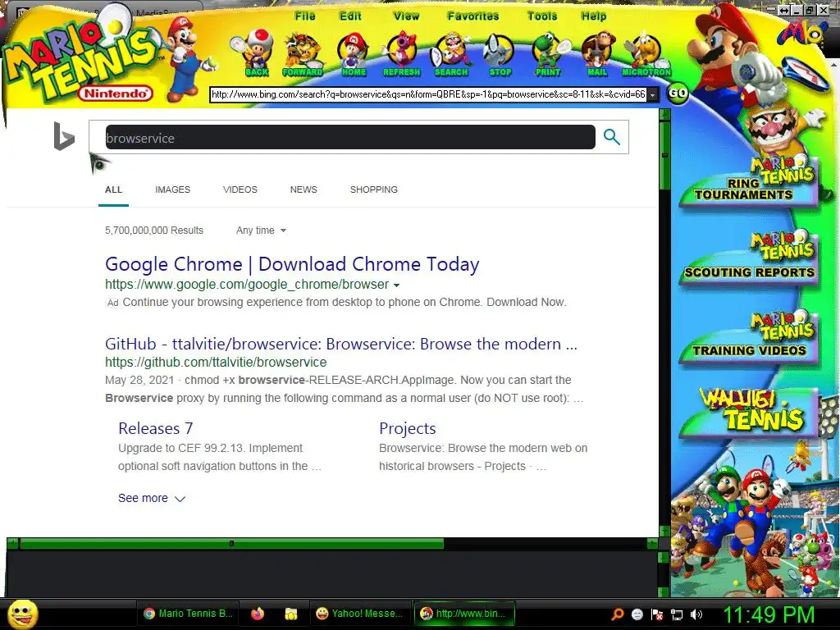Select the ALL results tab

pos(113,189)
